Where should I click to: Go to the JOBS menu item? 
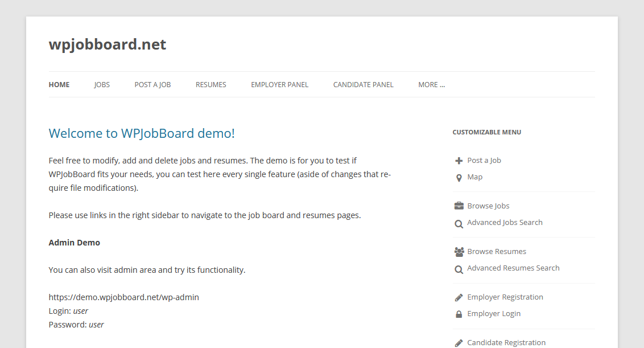[x=102, y=85]
